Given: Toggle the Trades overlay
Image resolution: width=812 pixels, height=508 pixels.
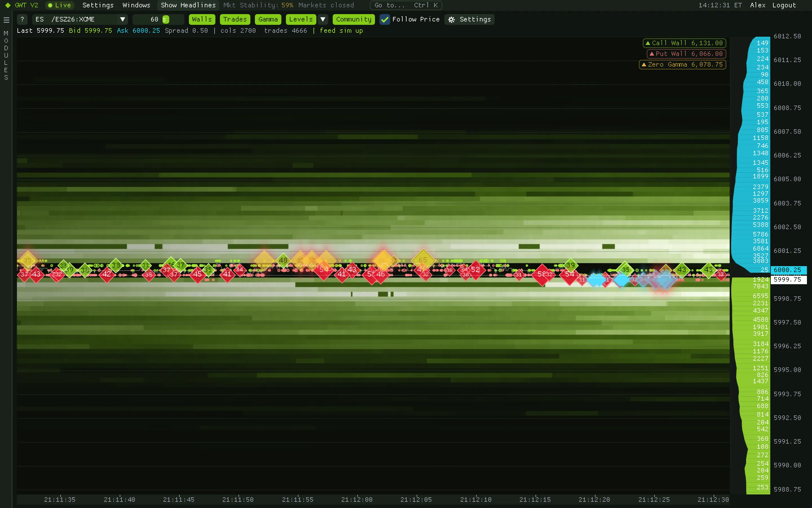Looking at the screenshot, I should tap(235, 19).
